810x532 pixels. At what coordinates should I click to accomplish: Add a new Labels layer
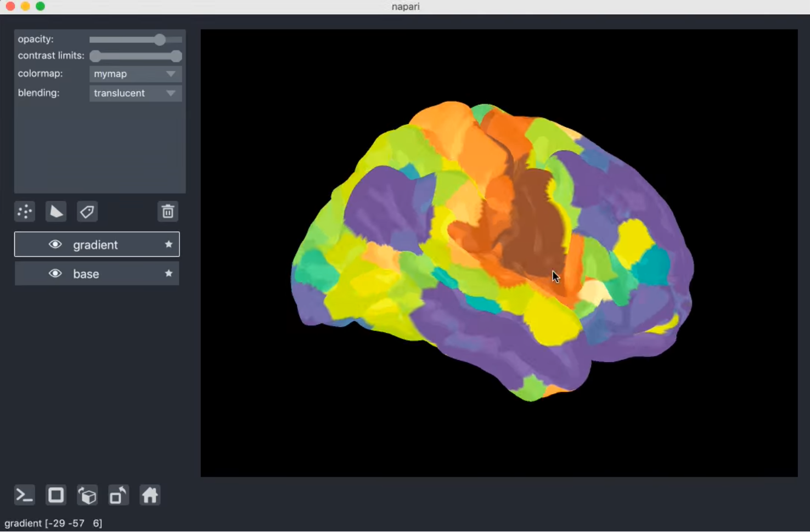click(87, 211)
